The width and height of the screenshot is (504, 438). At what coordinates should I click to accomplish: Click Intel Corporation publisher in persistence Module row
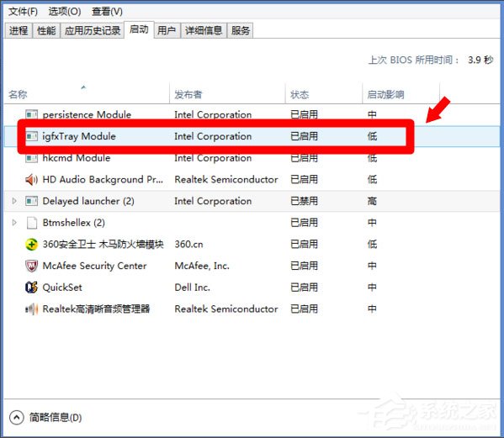(213, 114)
